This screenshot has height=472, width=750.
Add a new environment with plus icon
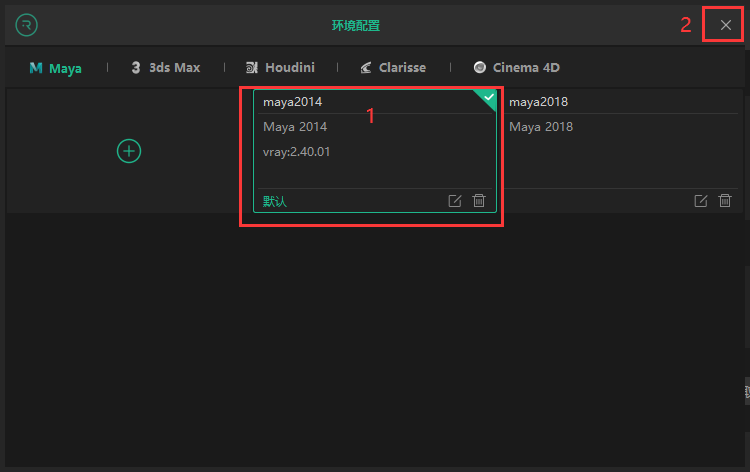click(x=129, y=151)
